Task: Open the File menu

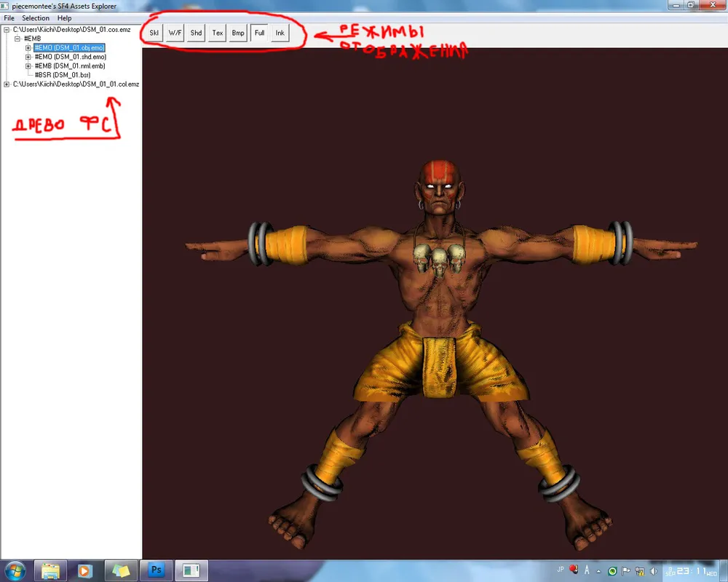Action: [9, 18]
